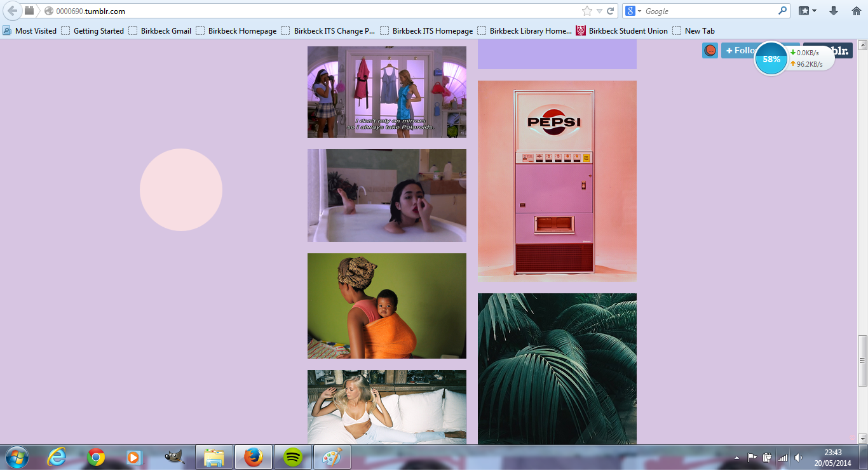Viewport: 868px width, 471px height.
Task: Open the Firefox bookmarks menu button
Action: pyautogui.click(x=807, y=11)
